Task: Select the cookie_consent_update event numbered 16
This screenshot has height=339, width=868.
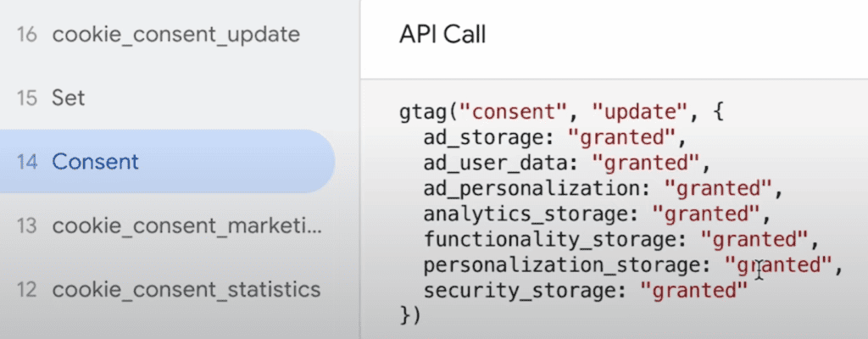Action: tap(175, 35)
